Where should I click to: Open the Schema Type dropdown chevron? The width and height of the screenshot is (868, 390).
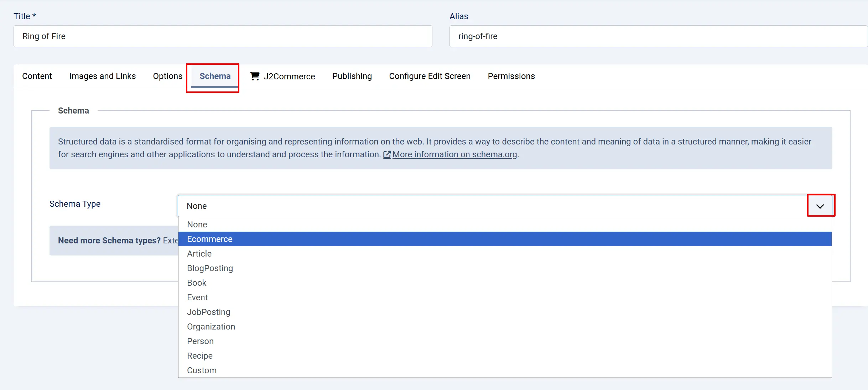pos(820,206)
